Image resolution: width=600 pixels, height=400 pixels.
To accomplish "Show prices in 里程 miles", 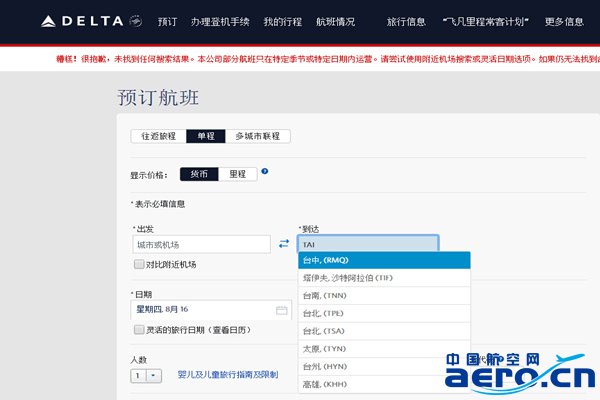I will click(x=238, y=174).
